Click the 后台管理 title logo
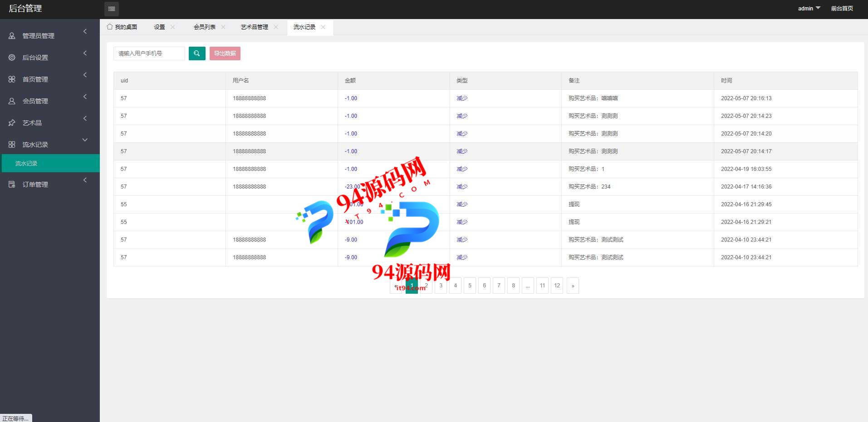Screen dimensions: 868x422 point(25,9)
